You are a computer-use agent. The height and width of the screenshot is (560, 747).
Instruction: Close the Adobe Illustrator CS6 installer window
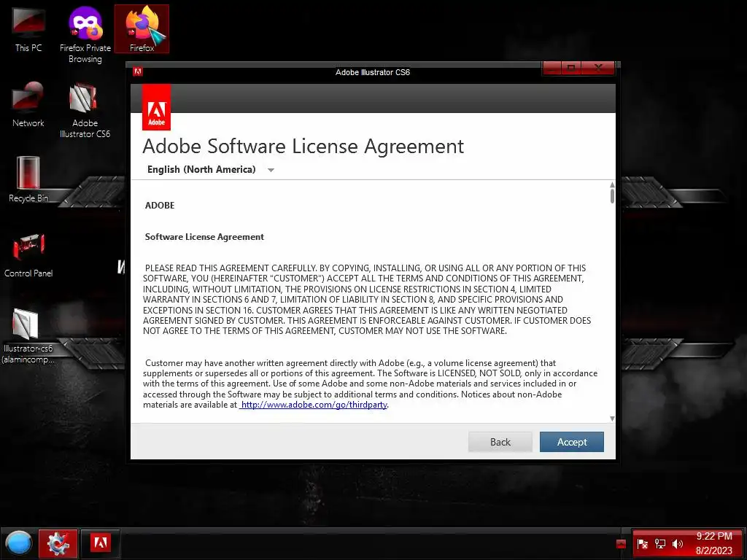598,68
